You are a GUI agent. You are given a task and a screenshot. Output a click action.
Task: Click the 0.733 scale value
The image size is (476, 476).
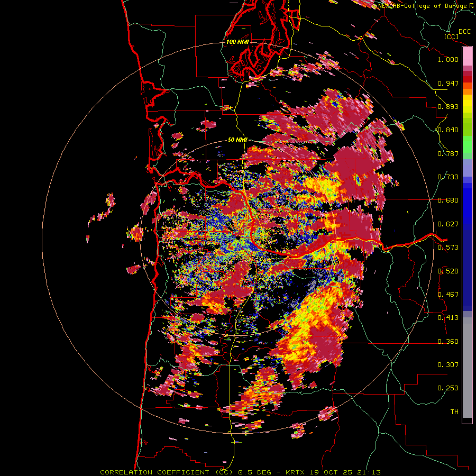point(448,177)
